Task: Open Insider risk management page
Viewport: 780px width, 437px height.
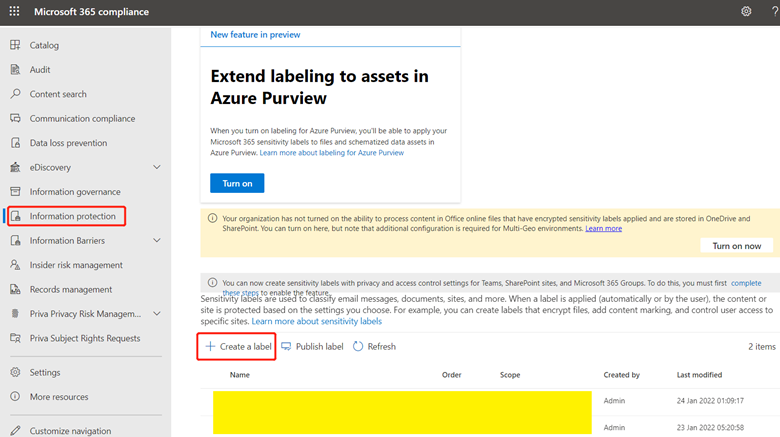Action: tap(76, 265)
